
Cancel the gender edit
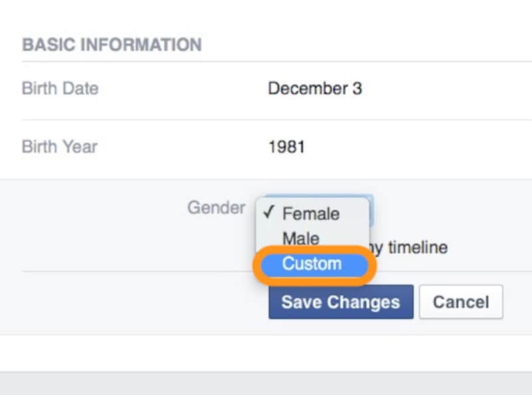coord(460,303)
